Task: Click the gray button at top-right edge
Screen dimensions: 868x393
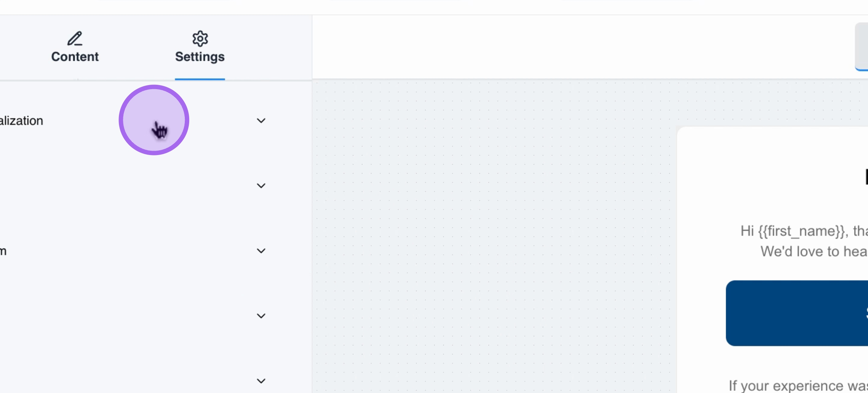Action: click(x=861, y=46)
